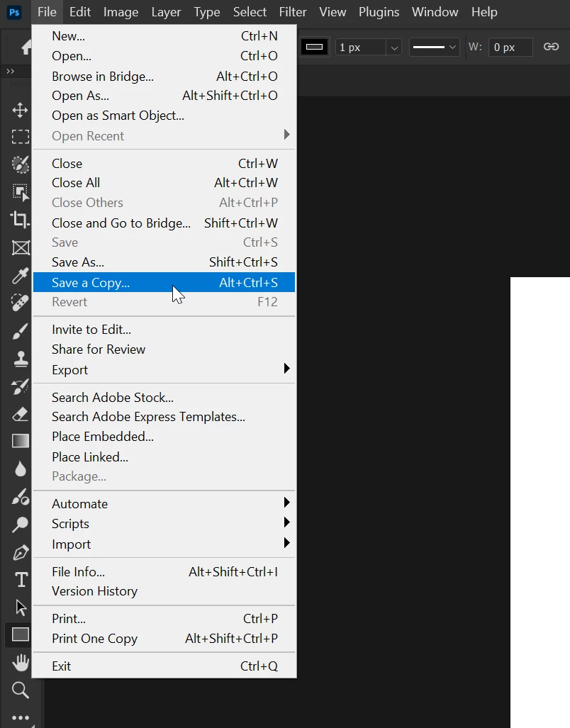
Task: Select the Gradient tool
Action: point(20,441)
